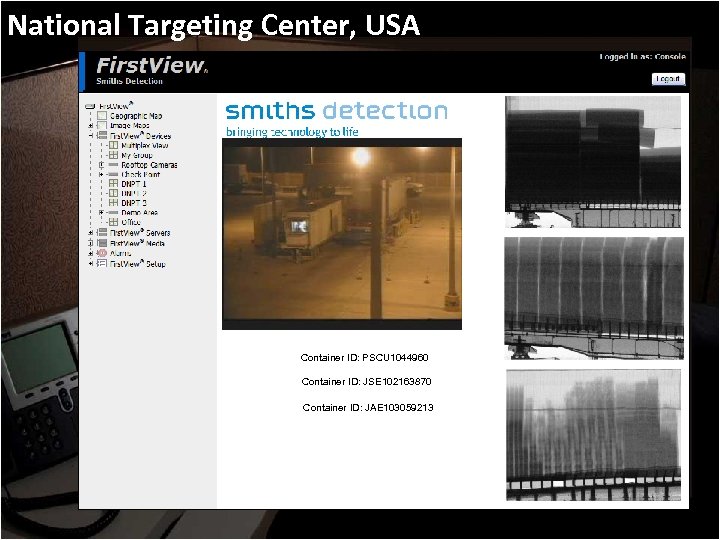720x540 pixels.
Task: Click the Logout button
Action: click(668, 79)
